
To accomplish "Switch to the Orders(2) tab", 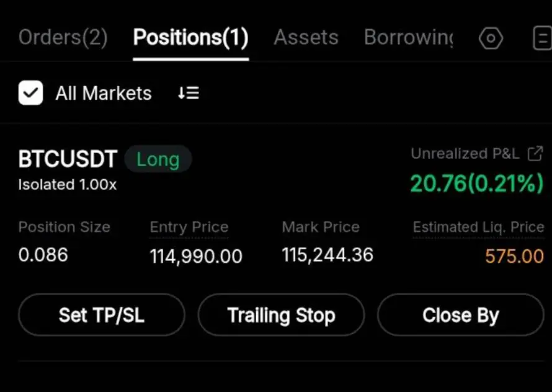I will pyautogui.click(x=63, y=37).
